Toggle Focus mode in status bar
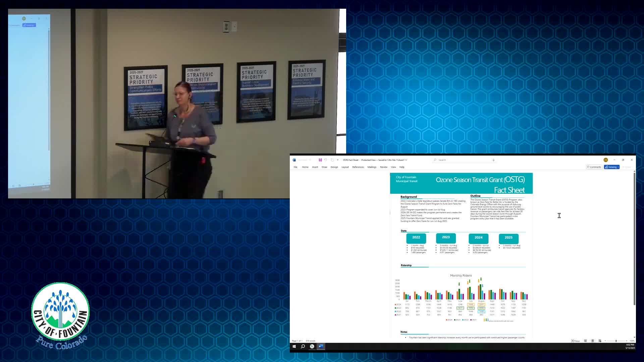The width and height of the screenshot is (644, 362). [576, 341]
